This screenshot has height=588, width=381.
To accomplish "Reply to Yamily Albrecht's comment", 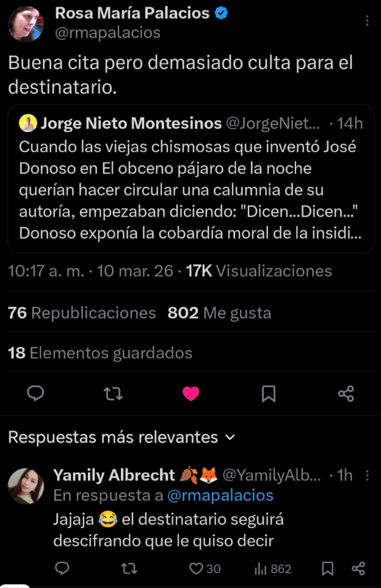I will [62, 568].
